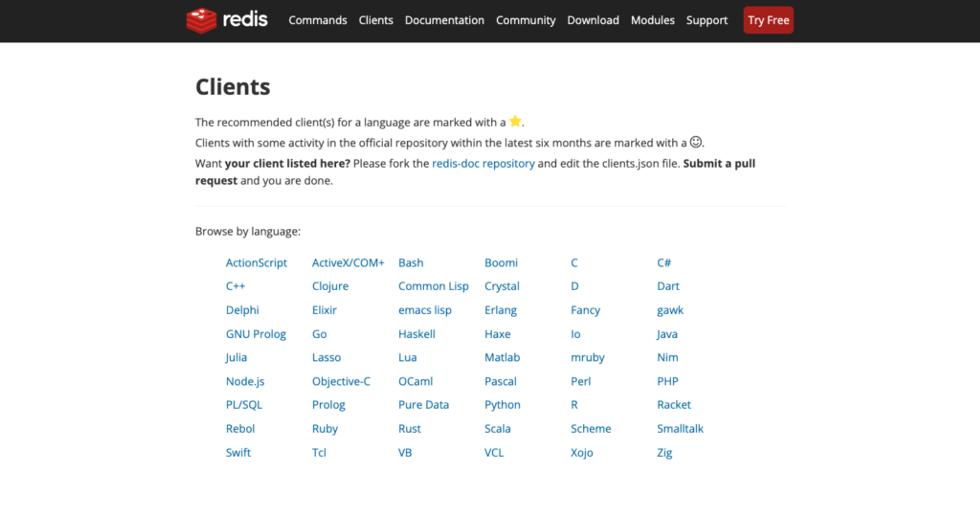Viewport: 980px width, 514px height.
Task: Open the Io language link
Action: pyautogui.click(x=575, y=334)
